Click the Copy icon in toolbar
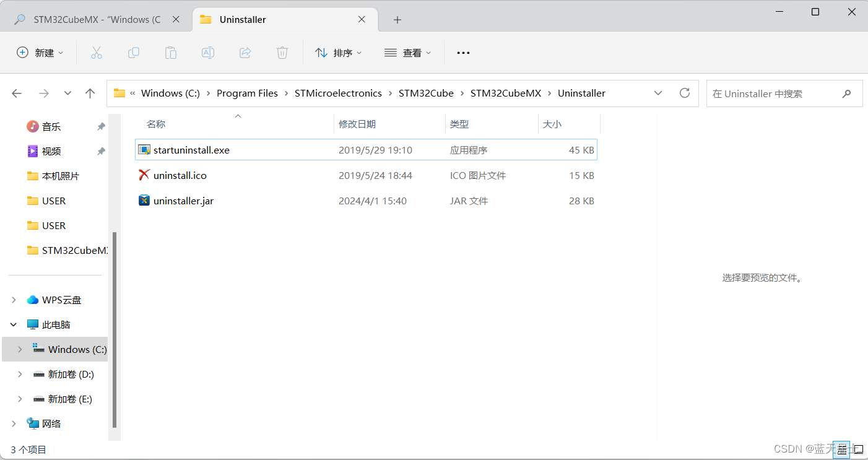The height and width of the screenshot is (460, 868). click(133, 53)
